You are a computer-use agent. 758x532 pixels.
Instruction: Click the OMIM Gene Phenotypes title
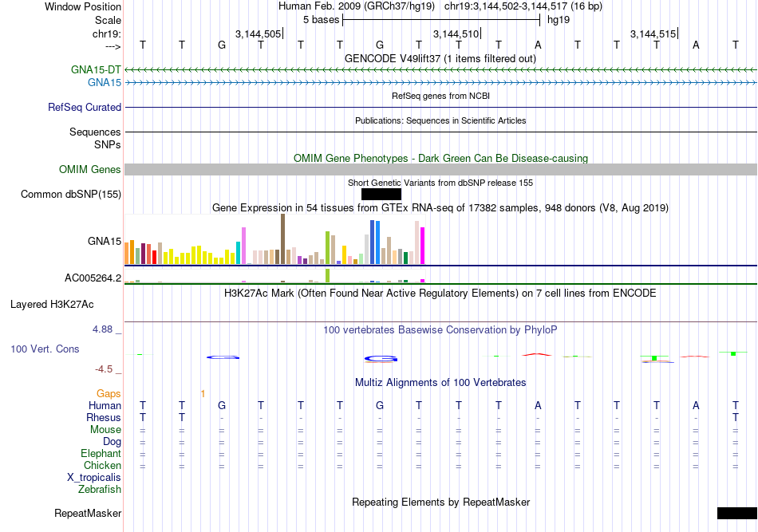(440, 158)
